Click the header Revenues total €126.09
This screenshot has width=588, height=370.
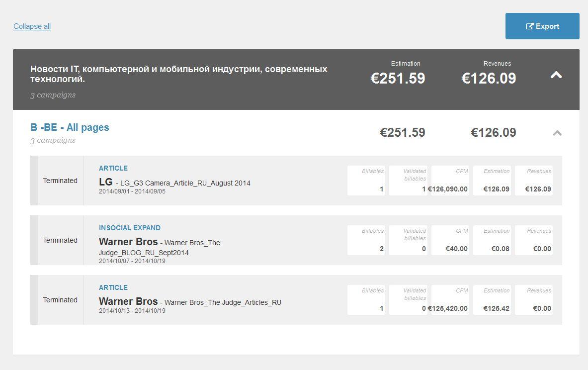point(489,78)
